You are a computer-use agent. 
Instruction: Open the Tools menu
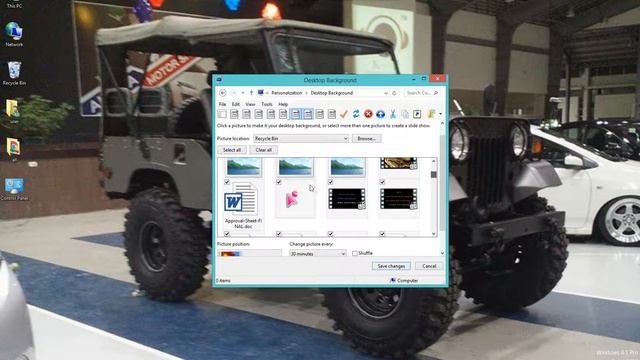[x=267, y=104]
